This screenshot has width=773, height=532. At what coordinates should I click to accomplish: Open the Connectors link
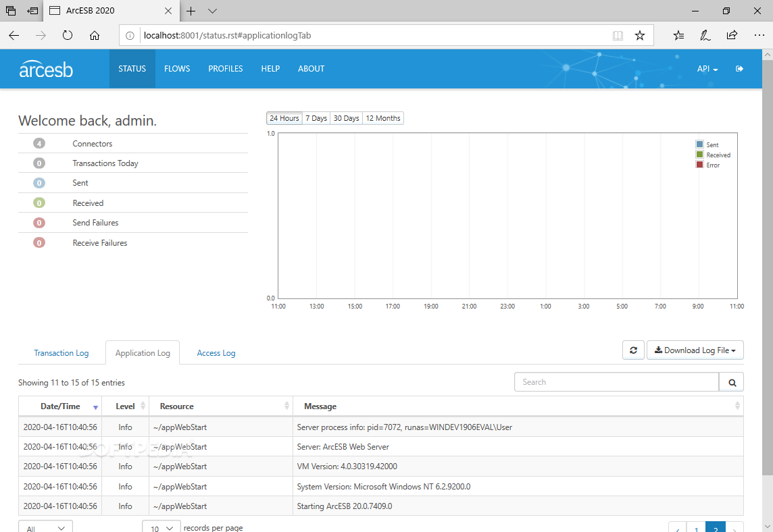pos(92,143)
